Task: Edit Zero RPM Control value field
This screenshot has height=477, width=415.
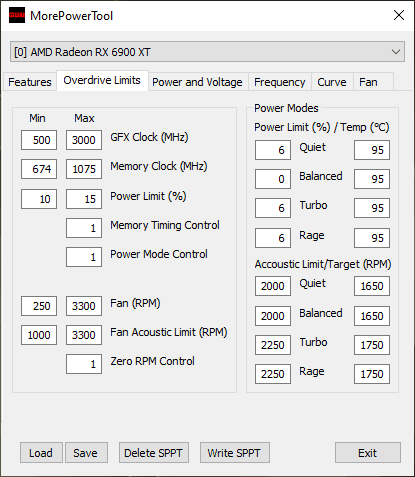Action: (84, 364)
